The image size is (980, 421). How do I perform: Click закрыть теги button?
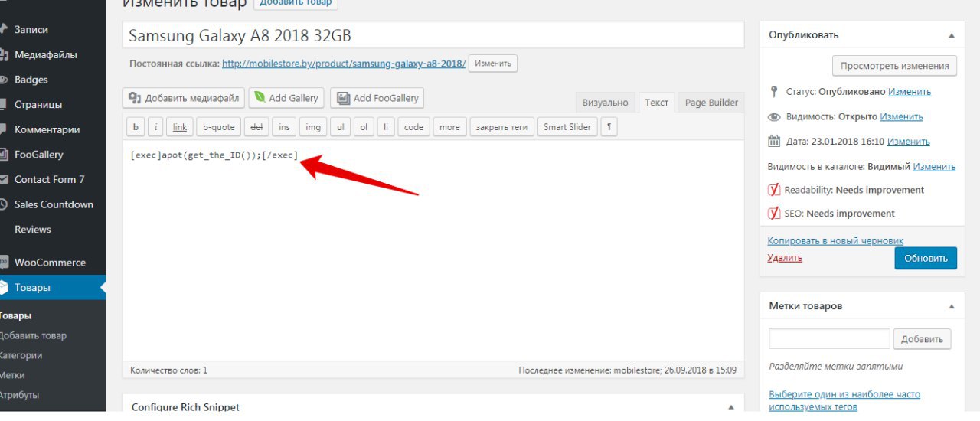tap(501, 127)
